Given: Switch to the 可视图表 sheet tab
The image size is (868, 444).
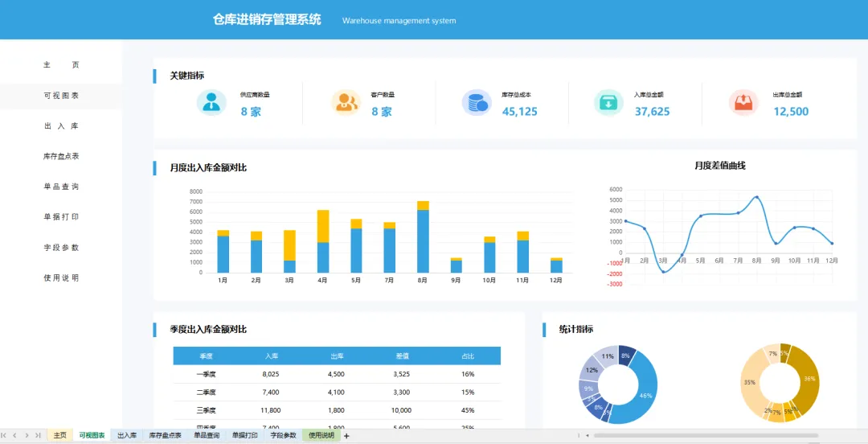Looking at the screenshot, I should click(92, 436).
